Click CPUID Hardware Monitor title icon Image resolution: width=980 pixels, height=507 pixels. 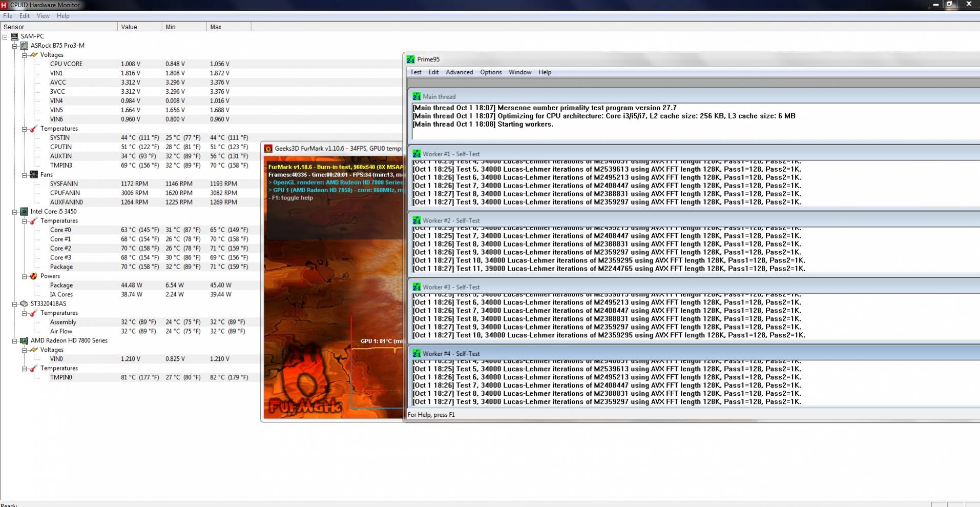point(4,5)
